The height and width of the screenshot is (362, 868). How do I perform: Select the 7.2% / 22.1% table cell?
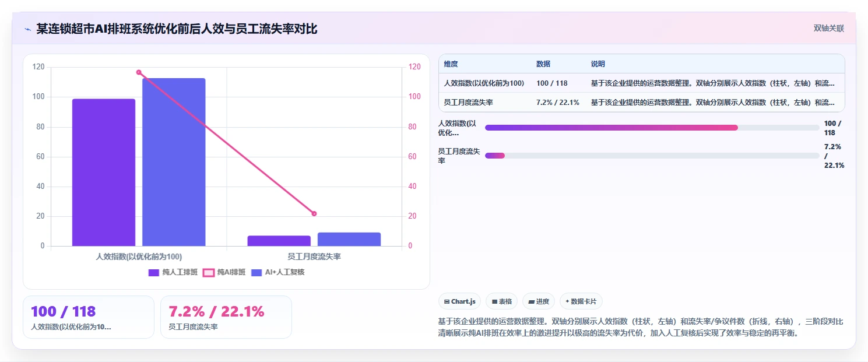coord(558,103)
